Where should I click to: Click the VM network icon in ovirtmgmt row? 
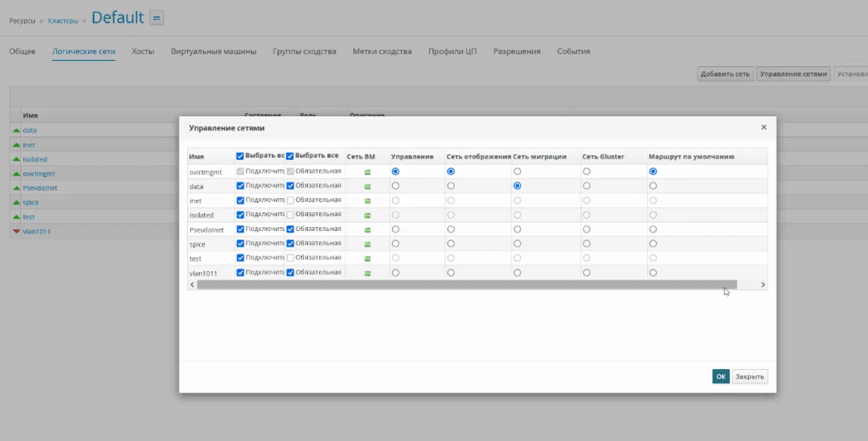click(x=367, y=172)
